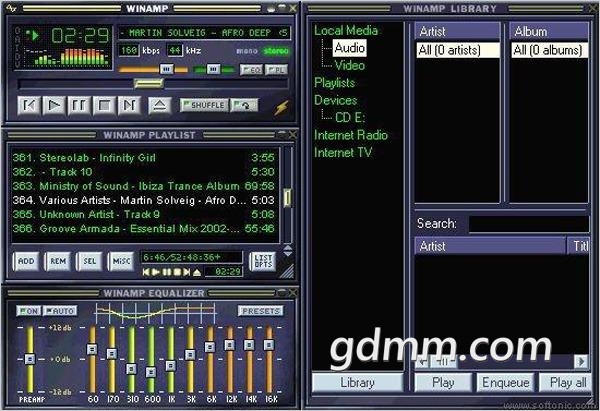Select Various Artists Martin Solveig playlist entry
The height and width of the screenshot is (411, 600).
click(x=143, y=200)
